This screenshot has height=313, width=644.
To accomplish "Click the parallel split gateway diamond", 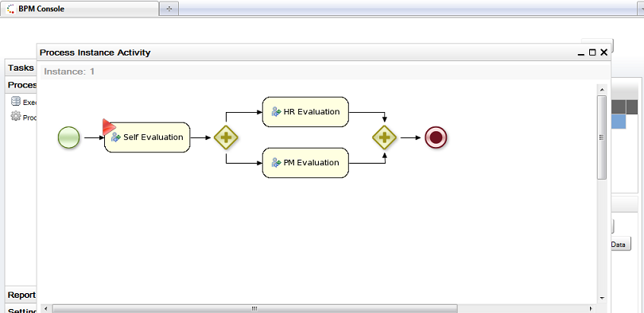I will click(226, 137).
